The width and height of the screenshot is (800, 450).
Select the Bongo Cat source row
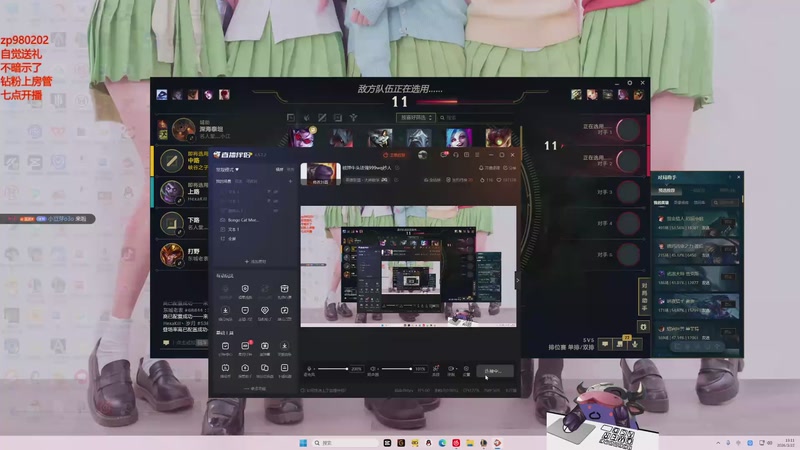point(253,220)
